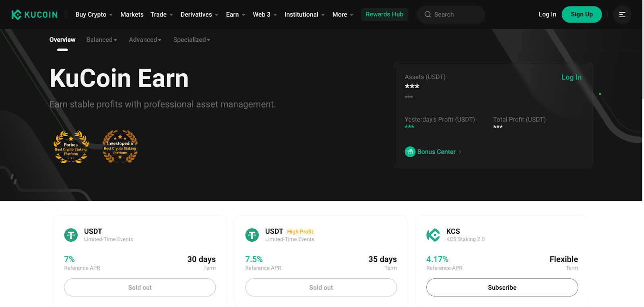Click the Sign Up button
This screenshot has height=307, width=644.
(x=582, y=15)
